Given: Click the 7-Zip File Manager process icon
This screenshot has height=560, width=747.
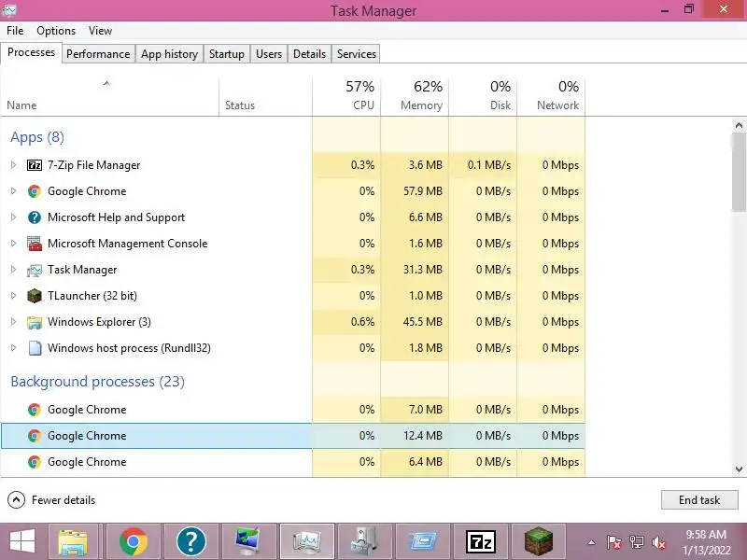Looking at the screenshot, I should (35, 165).
